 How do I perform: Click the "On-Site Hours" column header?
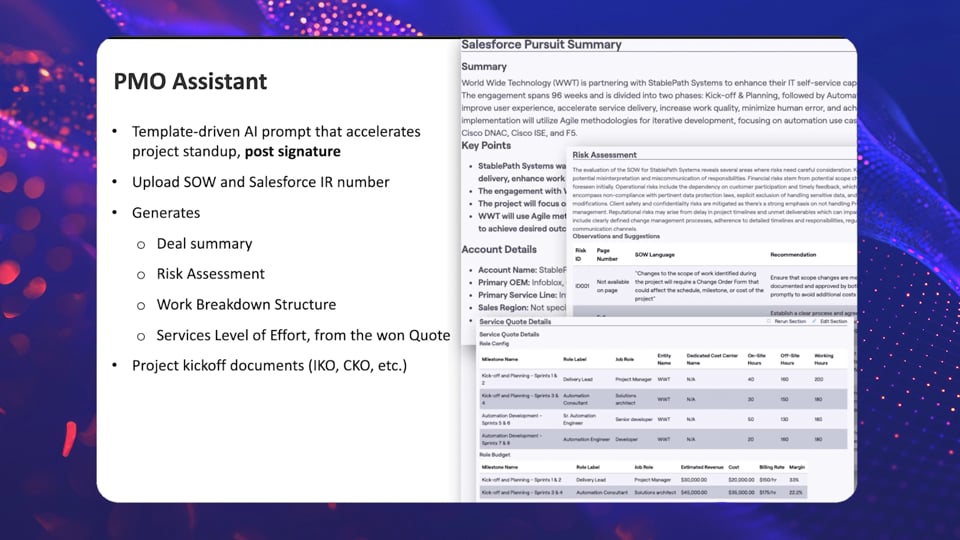tap(757, 359)
